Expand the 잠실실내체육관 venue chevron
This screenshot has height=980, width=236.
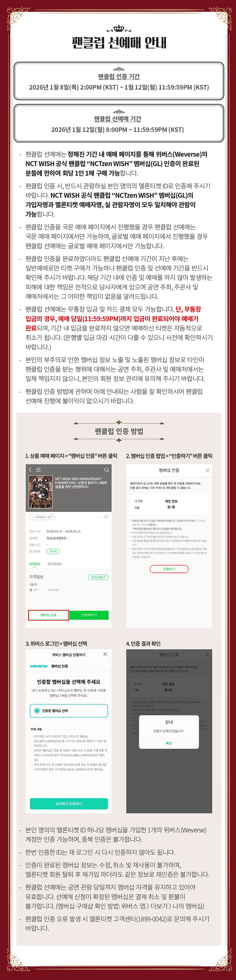click(69, 538)
